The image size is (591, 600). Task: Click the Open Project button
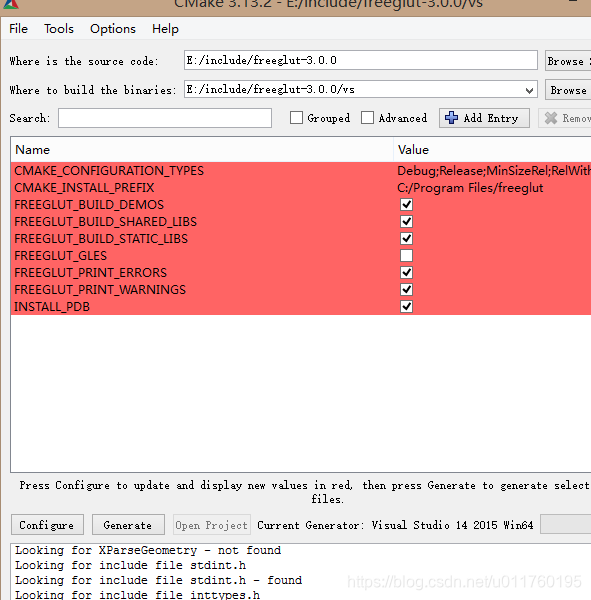[x=212, y=525]
